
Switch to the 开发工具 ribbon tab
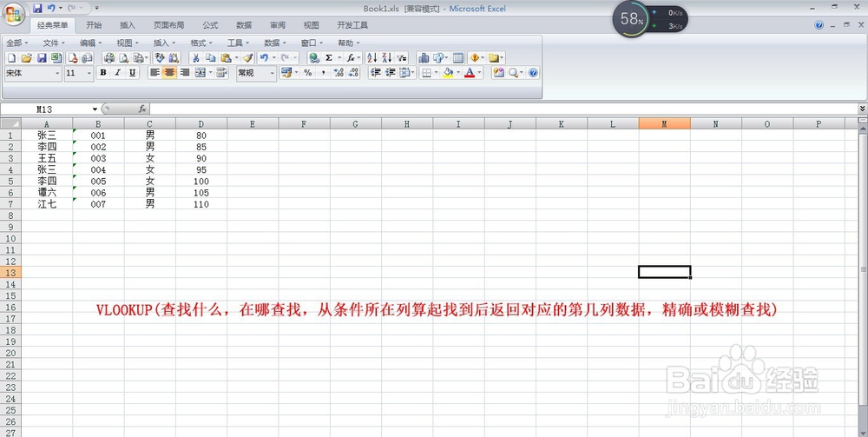coord(352,25)
